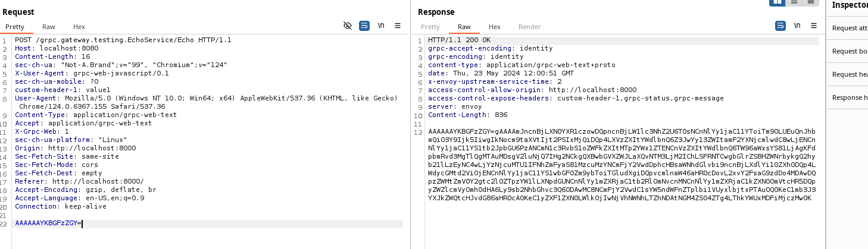
Task: Switch to Request Raw tab
Action: 49,27
